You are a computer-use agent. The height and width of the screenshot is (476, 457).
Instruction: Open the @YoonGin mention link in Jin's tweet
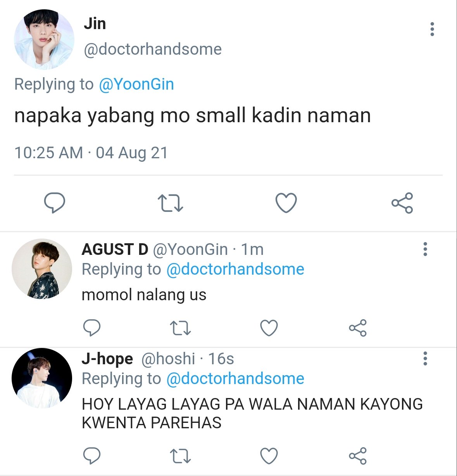coord(136,84)
